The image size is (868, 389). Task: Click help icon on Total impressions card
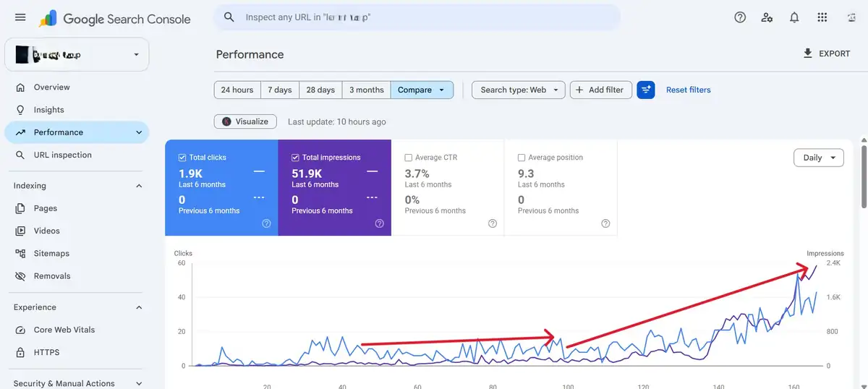pyautogui.click(x=379, y=223)
